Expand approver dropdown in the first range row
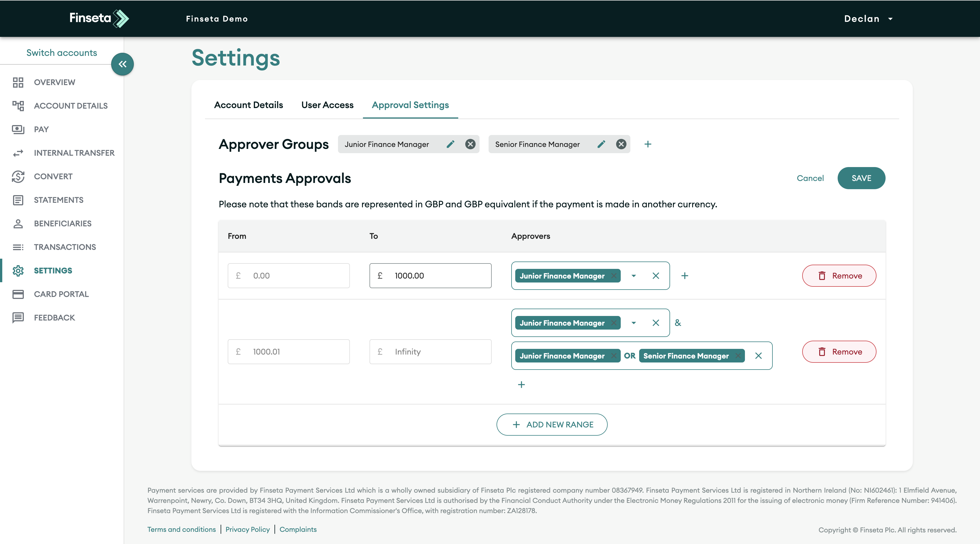Screen dimensions: 980x544 click(633, 276)
